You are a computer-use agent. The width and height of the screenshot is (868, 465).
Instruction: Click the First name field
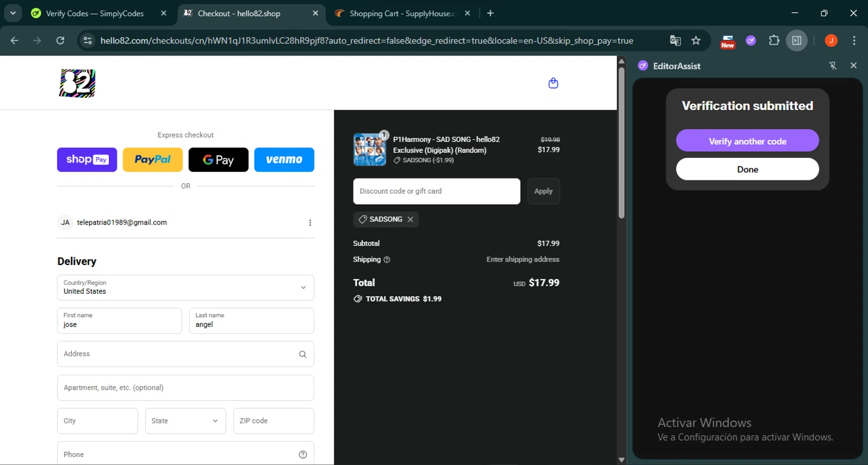click(x=120, y=320)
